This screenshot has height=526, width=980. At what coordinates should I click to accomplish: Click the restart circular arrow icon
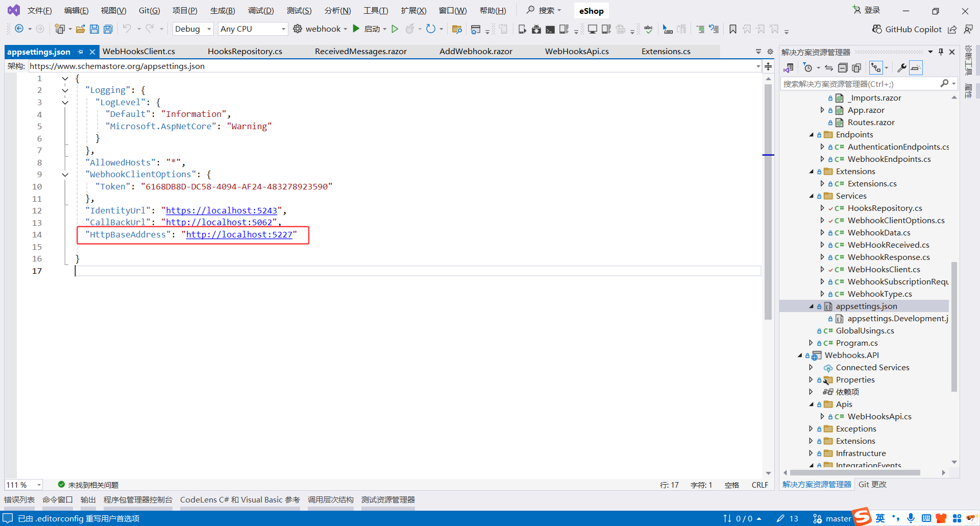[431, 29]
